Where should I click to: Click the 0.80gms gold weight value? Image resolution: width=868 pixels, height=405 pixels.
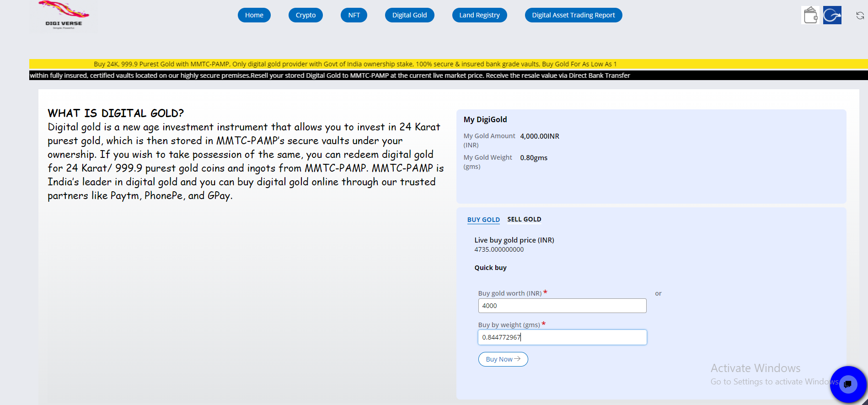click(x=534, y=157)
